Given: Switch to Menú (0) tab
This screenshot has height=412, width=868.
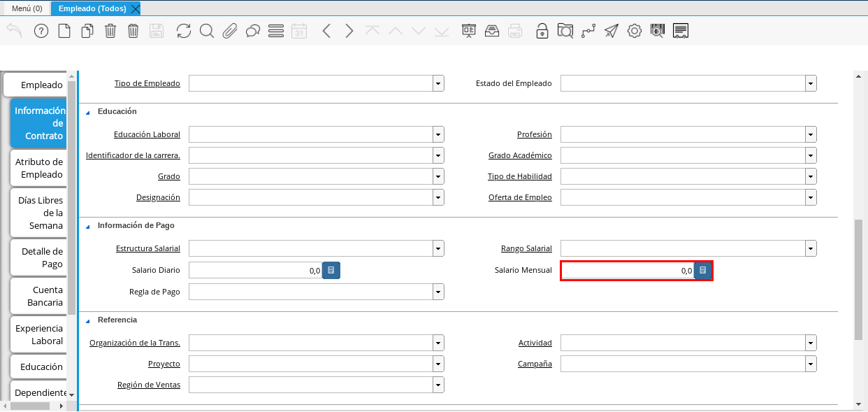Looking at the screenshot, I should (x=27, y=8).
